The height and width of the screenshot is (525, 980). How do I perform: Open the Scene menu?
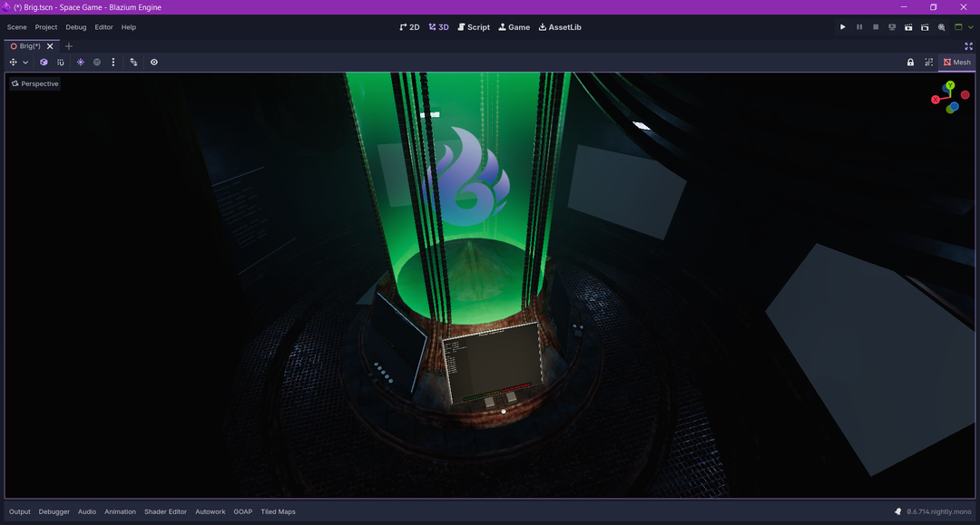coord(17,27)
